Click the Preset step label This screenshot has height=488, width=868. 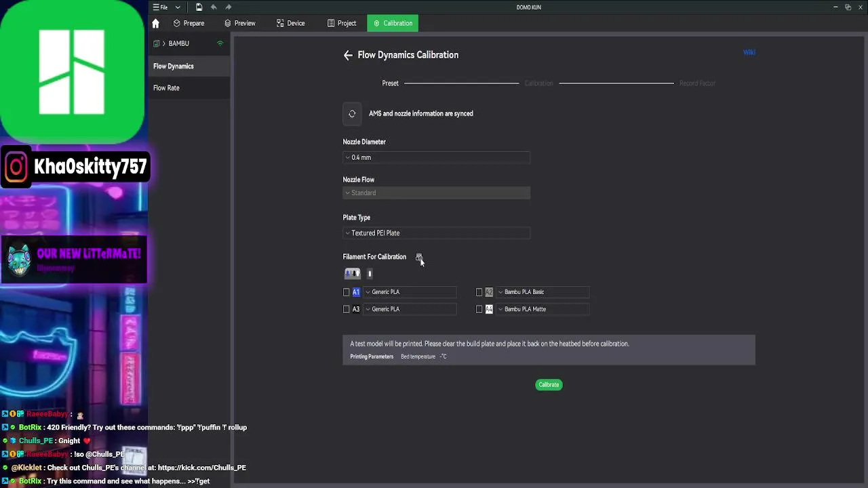point(390,83)
